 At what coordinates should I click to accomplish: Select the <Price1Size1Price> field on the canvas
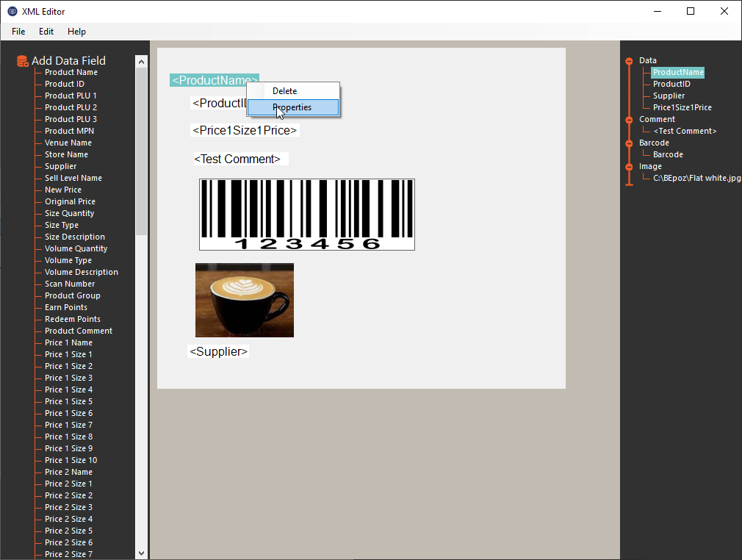tap(245, 131)
